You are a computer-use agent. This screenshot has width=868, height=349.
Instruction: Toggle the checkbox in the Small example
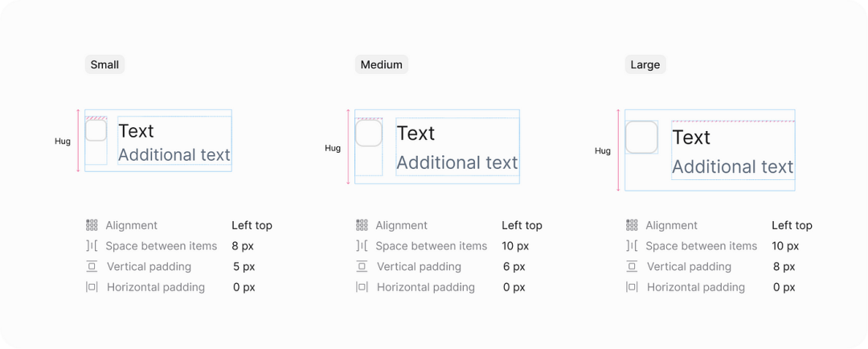point(96,130)
